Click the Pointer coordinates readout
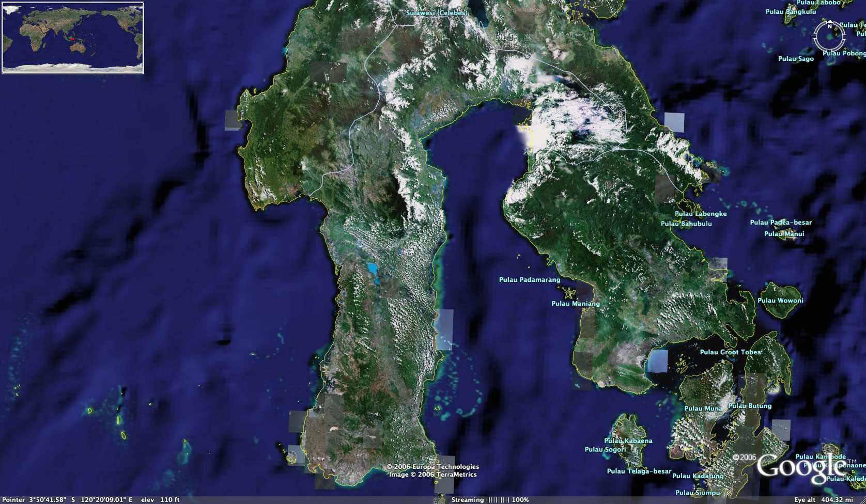 coord(67,500)
